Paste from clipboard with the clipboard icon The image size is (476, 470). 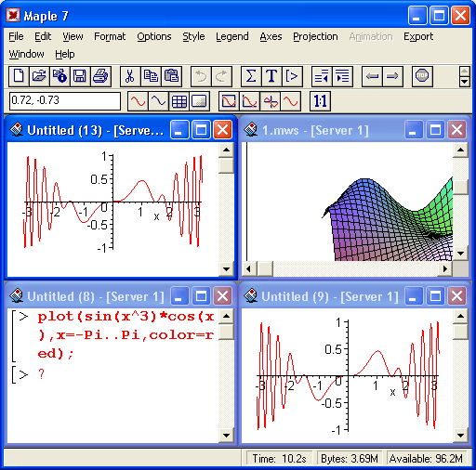coord(171,76)
